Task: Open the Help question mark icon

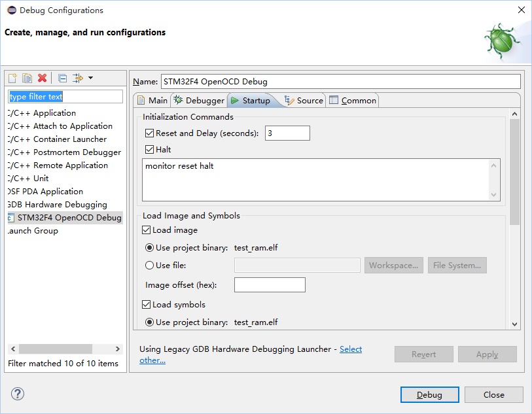Action: coord(18,394)
